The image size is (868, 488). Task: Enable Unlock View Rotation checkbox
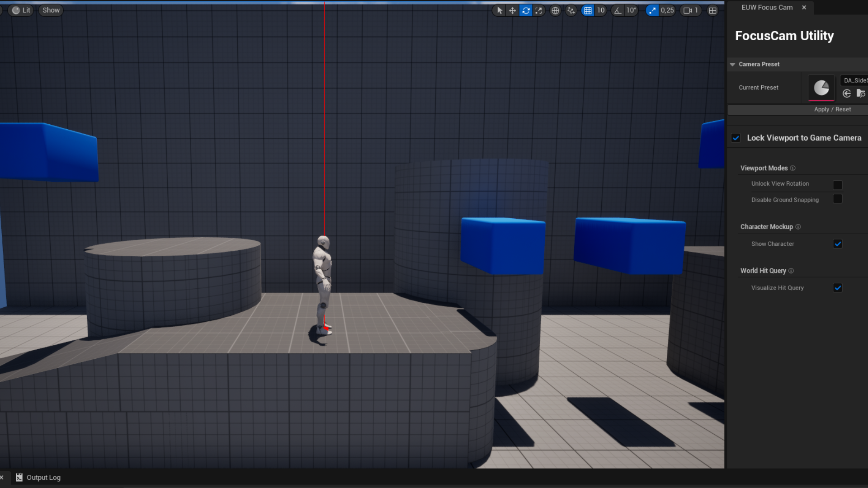point(838,185)
